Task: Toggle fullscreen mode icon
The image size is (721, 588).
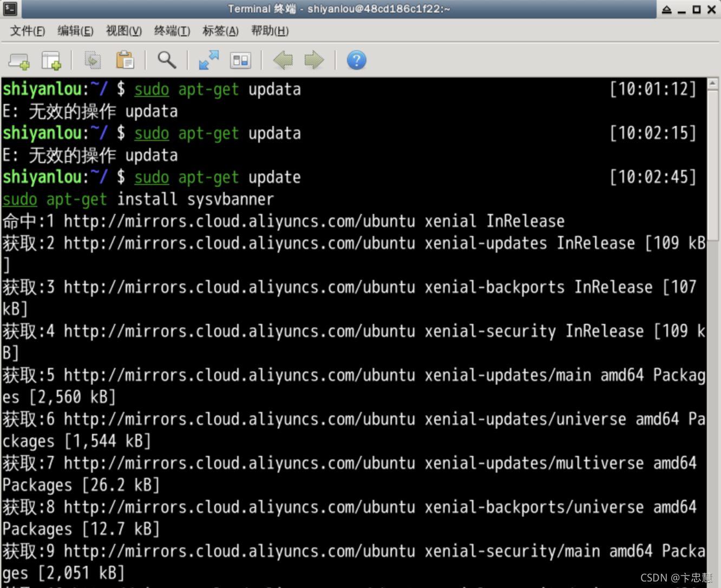Action: point(208,61)
